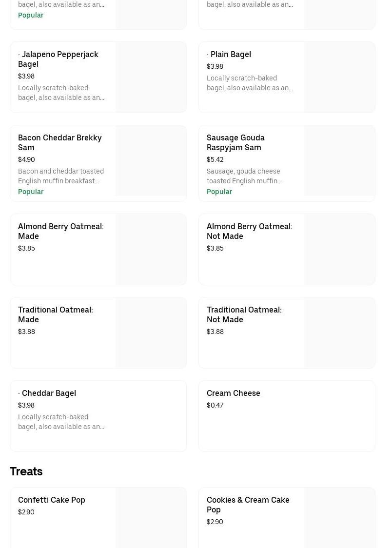The width and height of the screenshot is (392, 548).
Task: Select the Plain Bagel menu item
Action: [x=230, y=54]
